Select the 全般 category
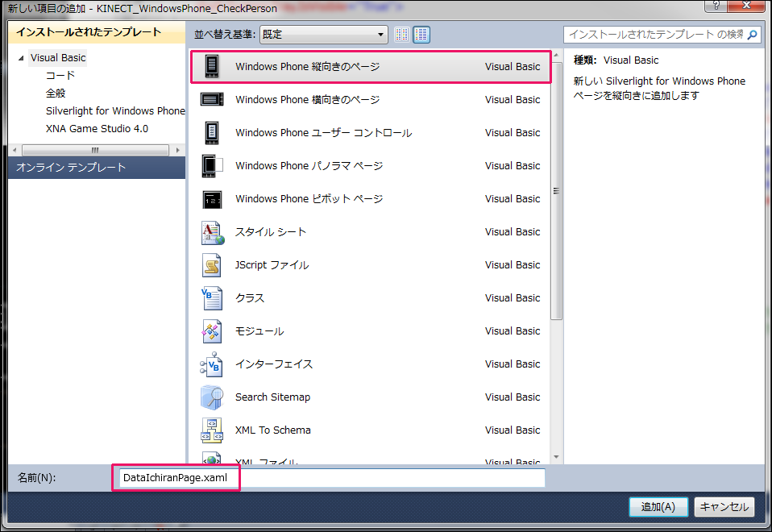The width and height of the screenshot is (772, 532). 56,94
